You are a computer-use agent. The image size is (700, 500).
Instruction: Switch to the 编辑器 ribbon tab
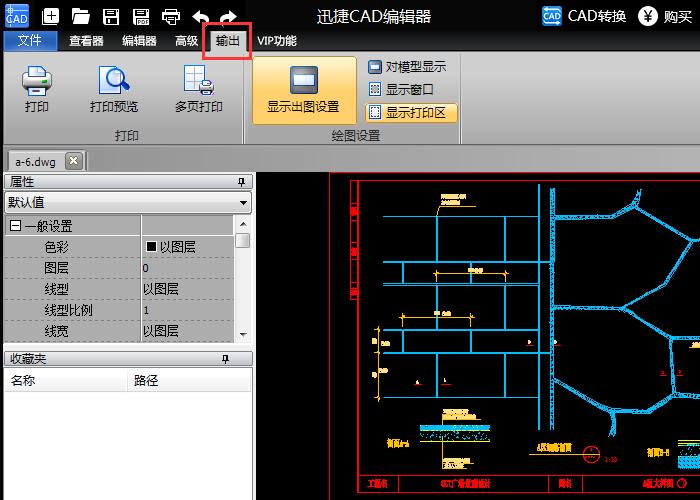tap(139, 41)
